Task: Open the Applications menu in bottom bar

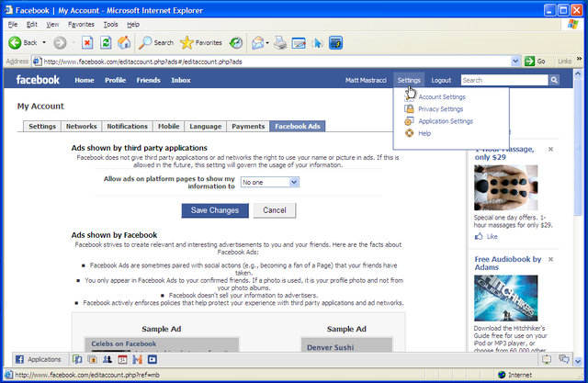Action: pyautogui.click(x=39, y=359)
